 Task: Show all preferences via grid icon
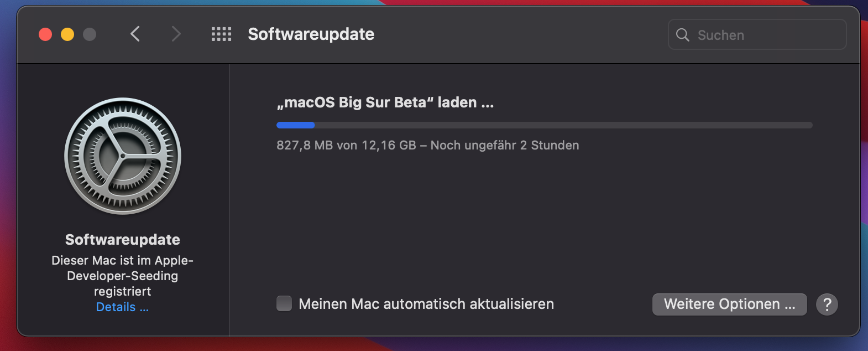point(221,34)
